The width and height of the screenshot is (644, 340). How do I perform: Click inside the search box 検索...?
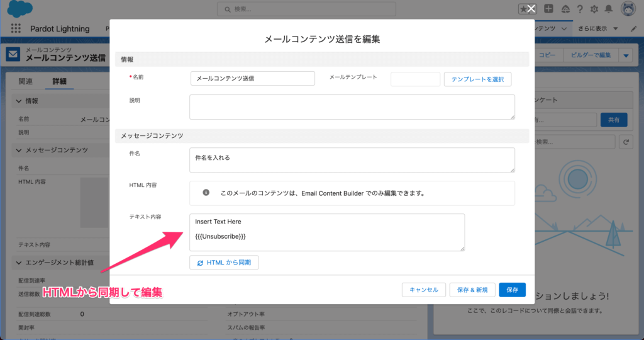pos(306,9)
